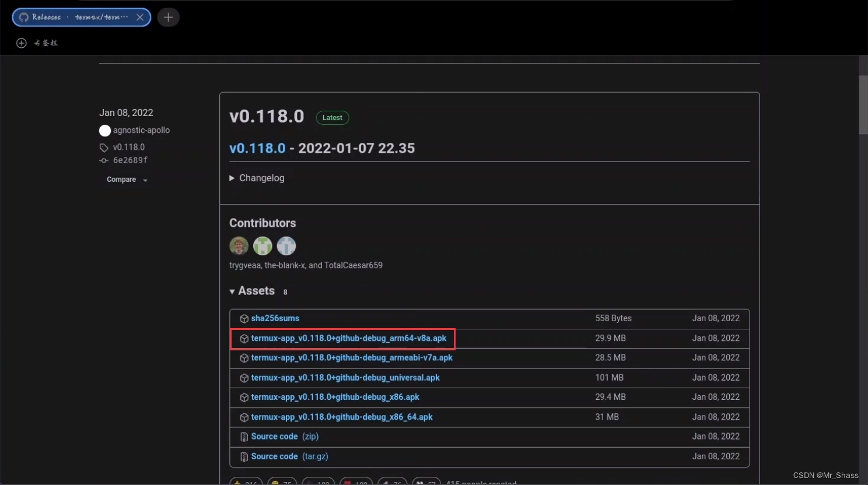Click the agnostic-apollo avatar image
868x485 pixels.
(105, 131)
